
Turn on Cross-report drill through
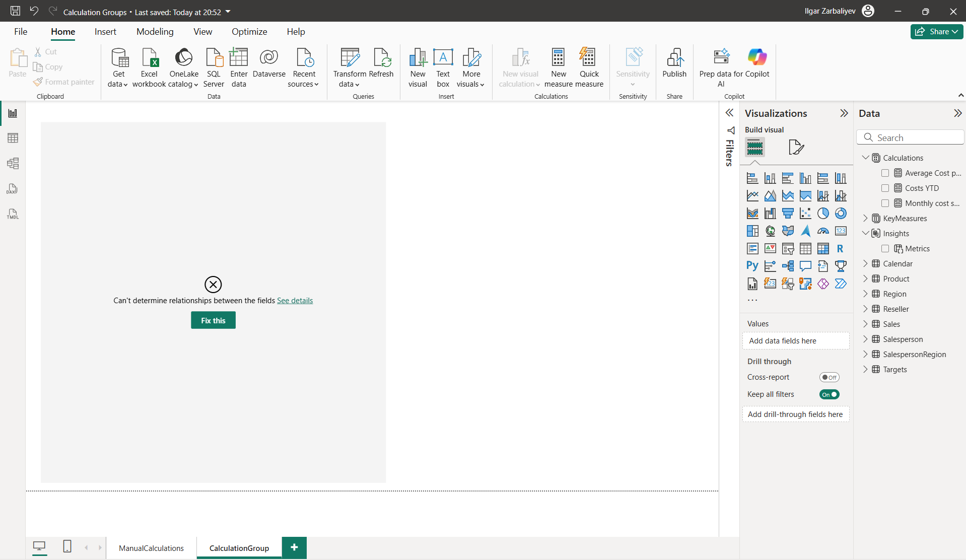(829, 377)
